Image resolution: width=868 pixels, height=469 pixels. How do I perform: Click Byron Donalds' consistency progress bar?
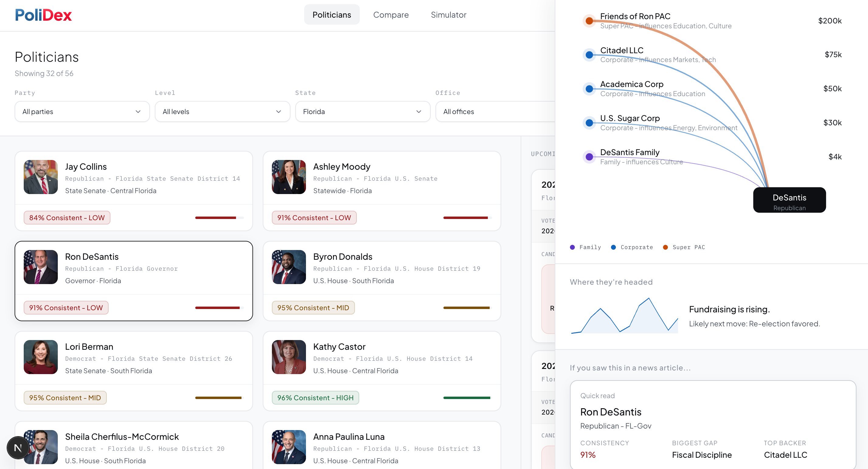tap(467, 307)
